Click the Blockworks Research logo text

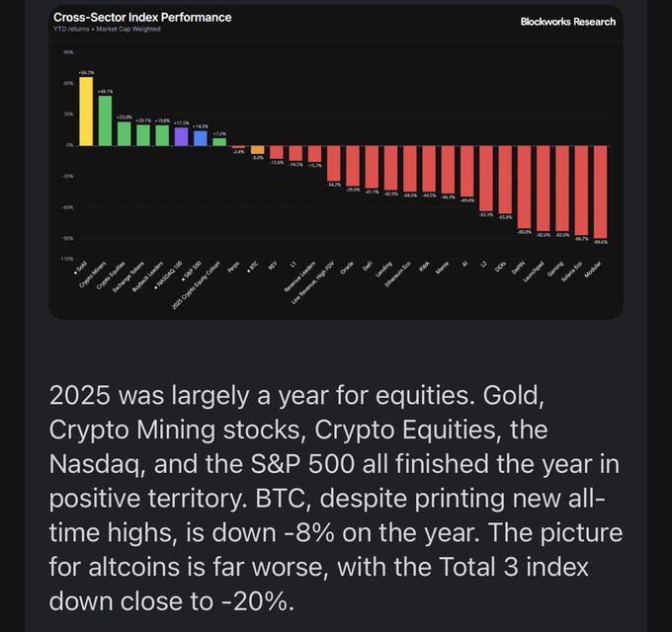coord(567,22)
